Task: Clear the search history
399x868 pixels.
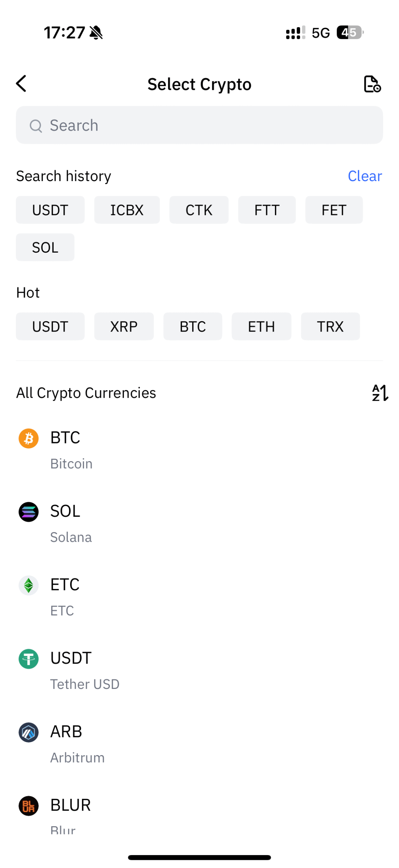Action: pyautogui.click(x=364, y=176)
